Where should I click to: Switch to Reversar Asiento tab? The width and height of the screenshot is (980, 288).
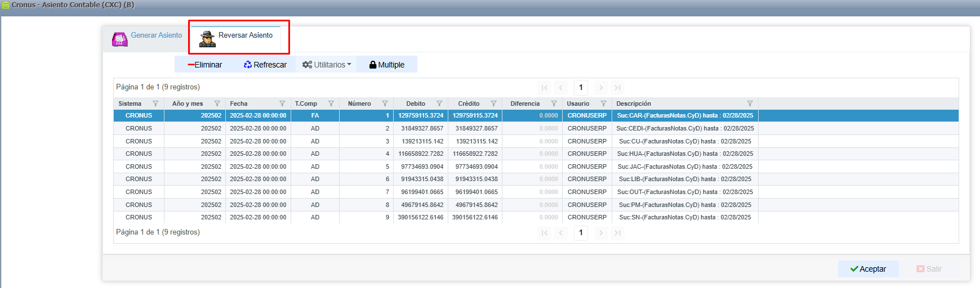coord(236,38)
